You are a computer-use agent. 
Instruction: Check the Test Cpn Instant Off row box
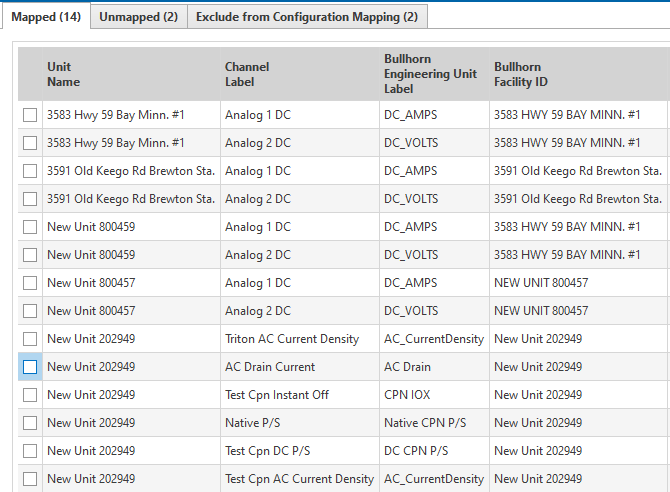pos(30,395)
